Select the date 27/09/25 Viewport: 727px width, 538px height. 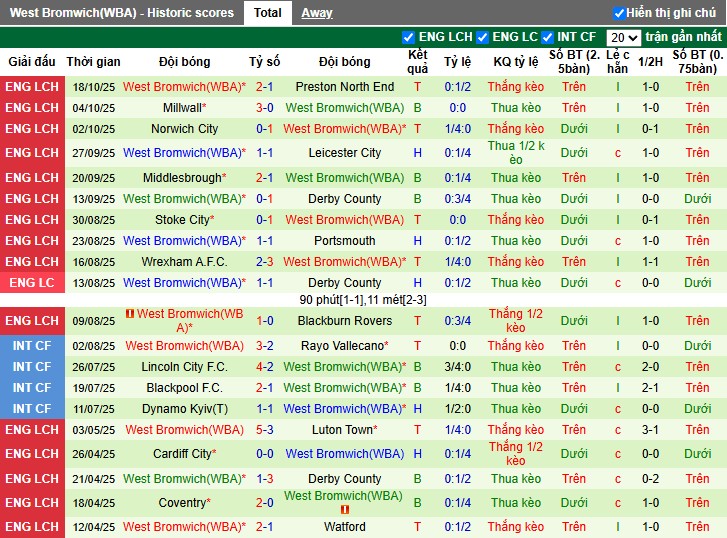(93, 153)
